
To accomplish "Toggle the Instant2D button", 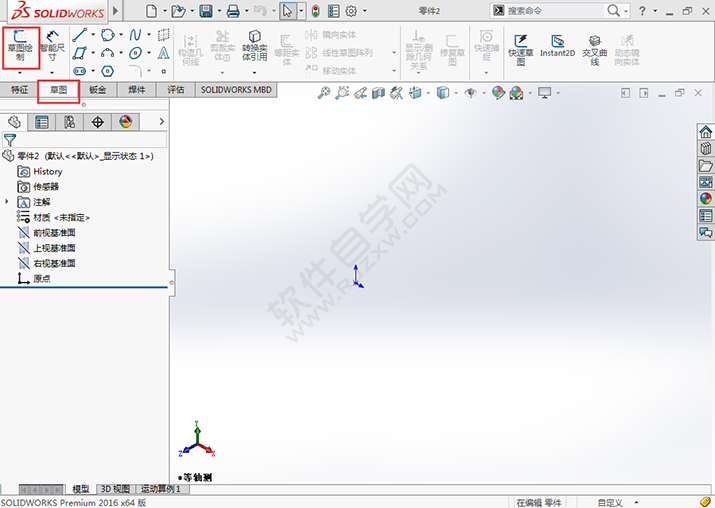I will [x=557, y=46].
